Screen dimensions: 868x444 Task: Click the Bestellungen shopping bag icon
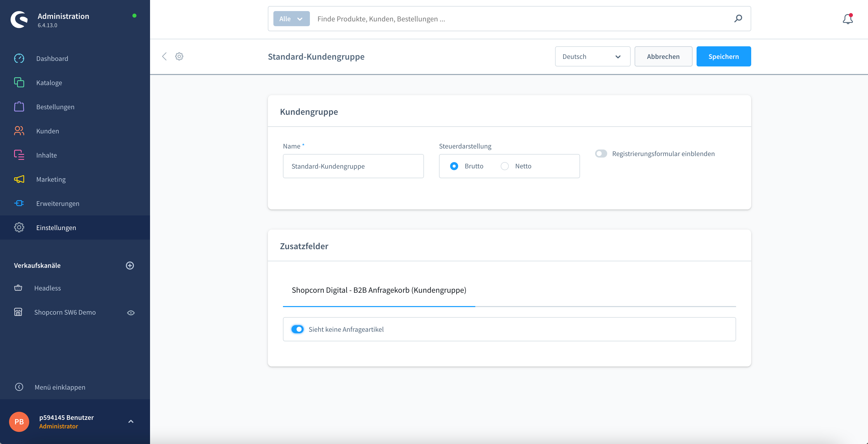pos(19,106)
